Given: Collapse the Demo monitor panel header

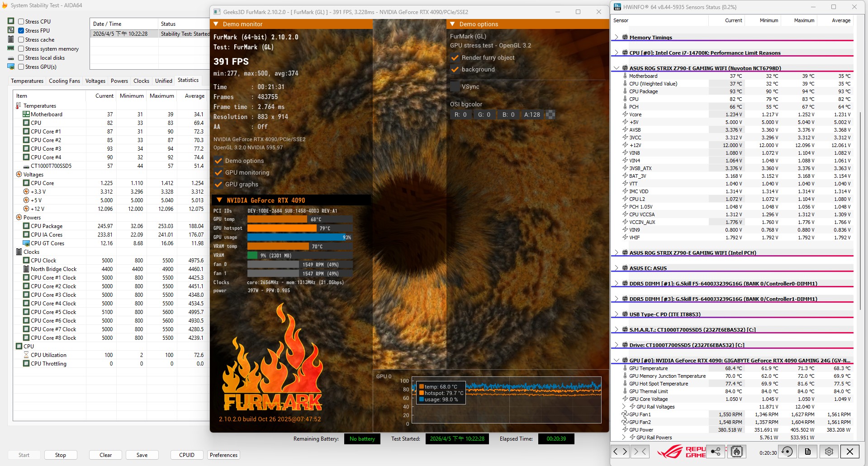Looking at the screenshot, I should pyautogui.click(x=216, y=24).
